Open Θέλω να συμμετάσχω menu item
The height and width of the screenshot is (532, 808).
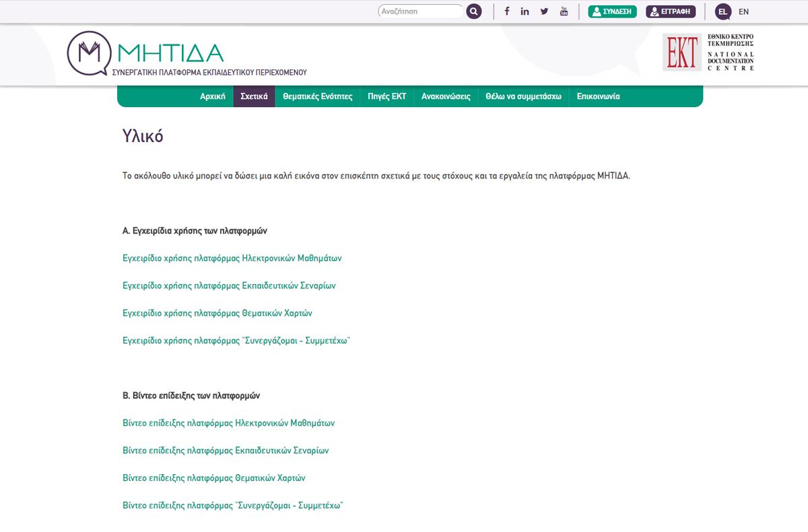[523, 96]
